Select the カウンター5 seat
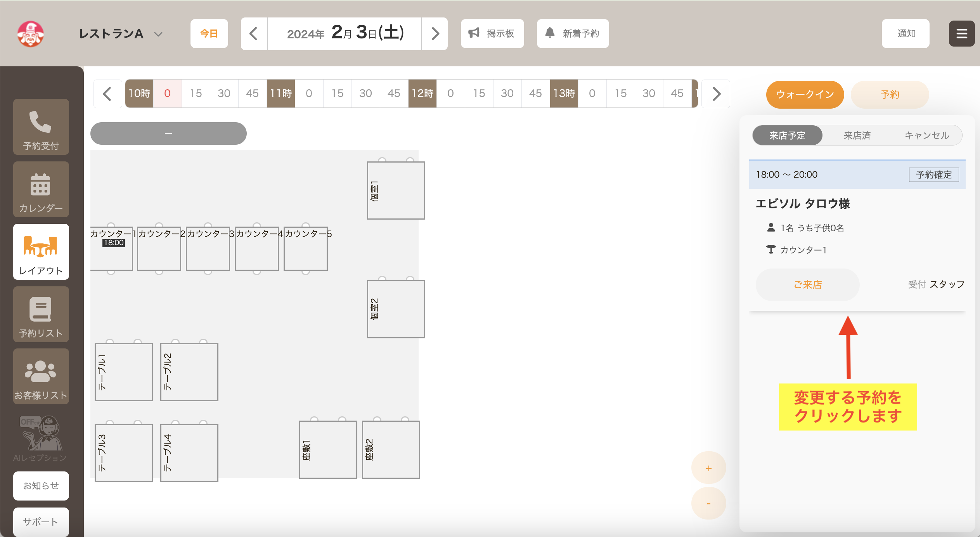The height and width of the screenshot is (537, 980). pyautogui.click(x=306, y=249)
